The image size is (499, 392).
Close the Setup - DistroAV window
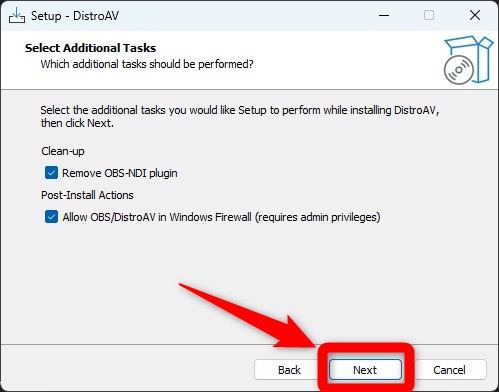[x=475, y=15]
